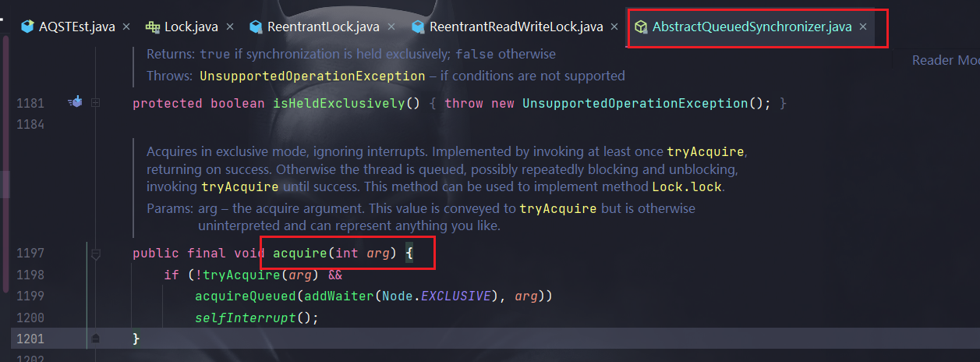Close the AQSTEst.java tab
Image resolution: width=980 pixels, height=362 pixels.
point(126,27)
